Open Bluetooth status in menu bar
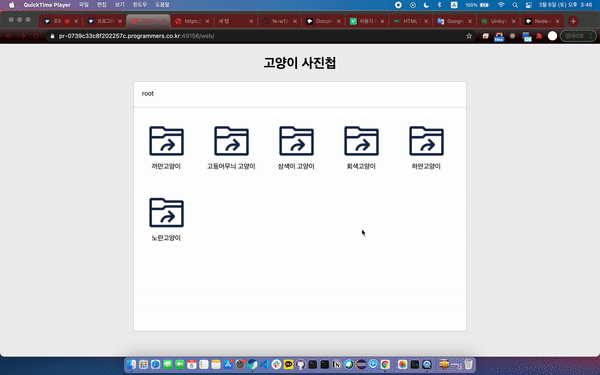Image resolution: width=600 pixels, height=375 pixels. 440,5
